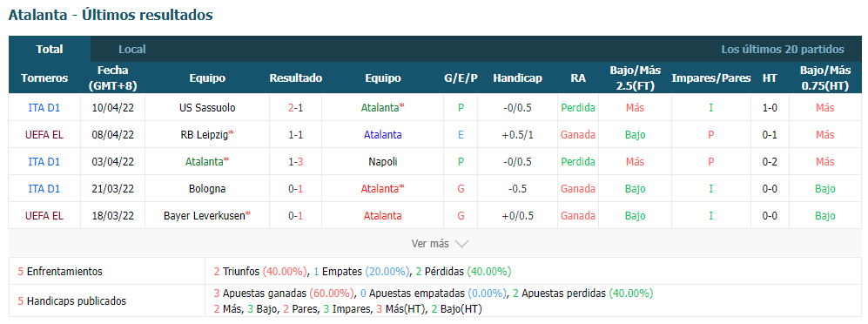Open ITA D1 tournament on 10/04/22 row
868x324 pixels.
[44, 108]
